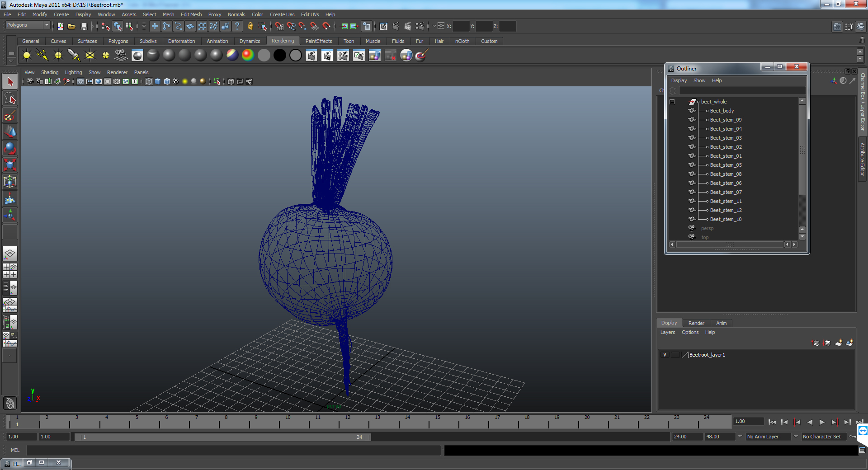Viewport: 868px width, 470px height.
Task: Create new empty display layer icon
Action: pyautogui.click(x=838, y=343)
